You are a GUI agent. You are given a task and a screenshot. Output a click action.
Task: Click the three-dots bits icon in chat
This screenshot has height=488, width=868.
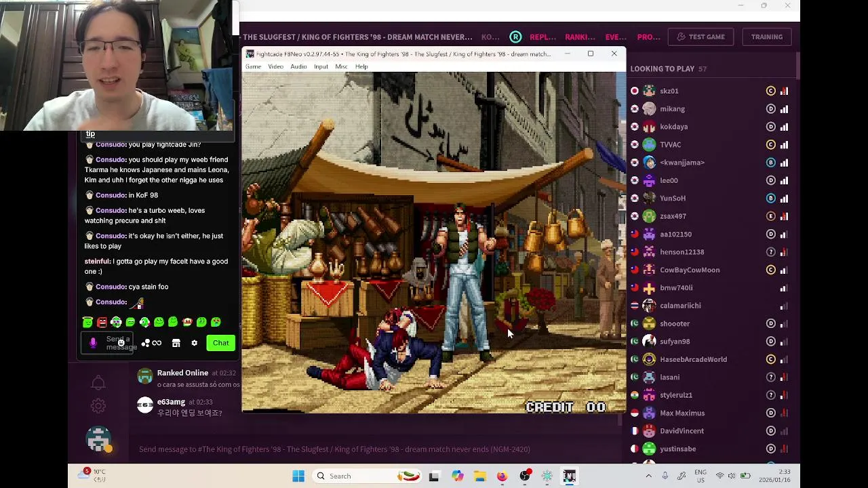tap(145, 343)
